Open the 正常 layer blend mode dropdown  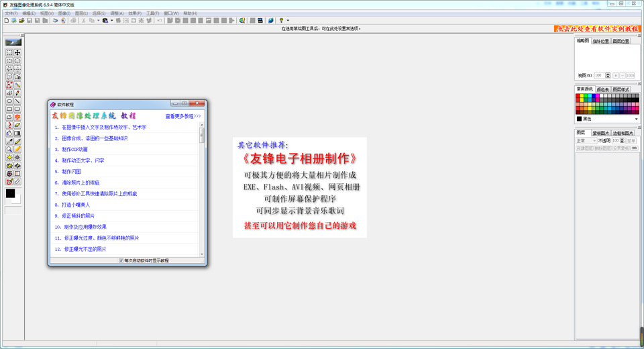click(586, 140)
